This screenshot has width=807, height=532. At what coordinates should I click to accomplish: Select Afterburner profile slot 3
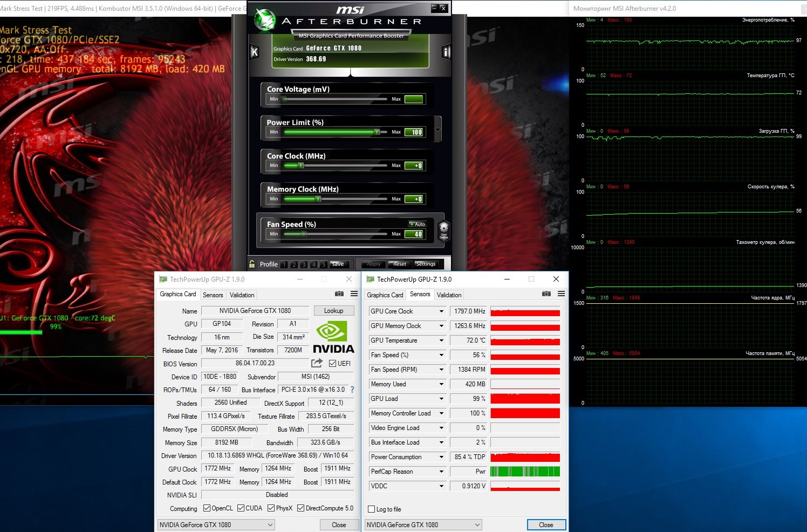(x=304, y=264)
